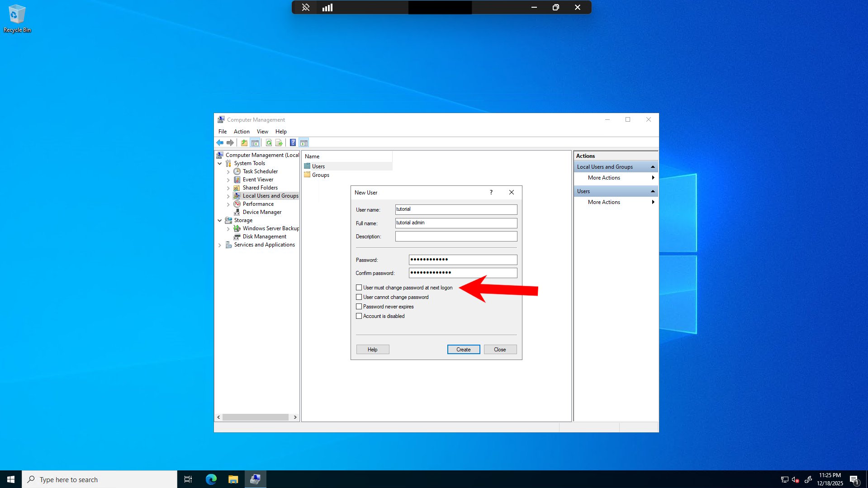Check Password never expires
The image size is (868, 488).
tap(359, 307)
